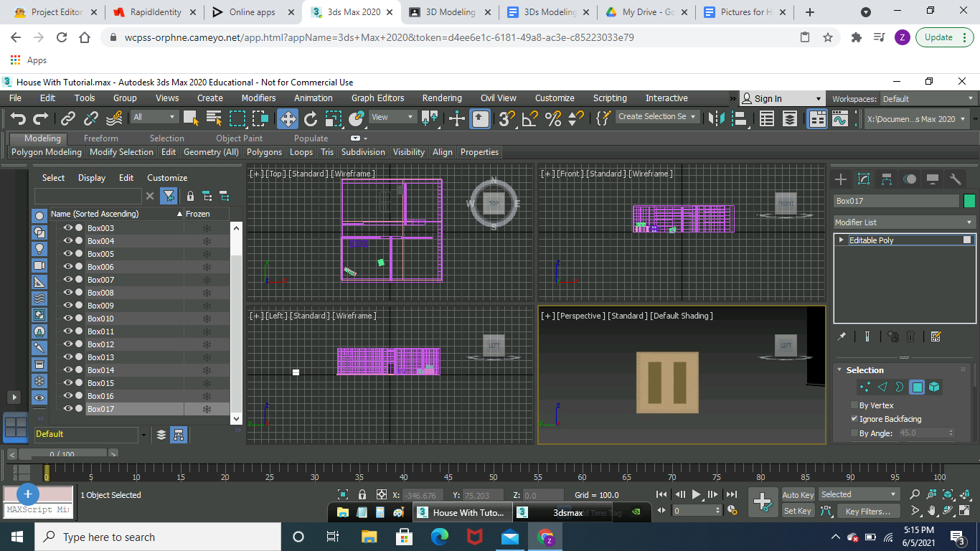Image resolution: width=980 pixels, height=551 pixels.
Task: Toggle Show end result tube icon
Action: (867, 336)
